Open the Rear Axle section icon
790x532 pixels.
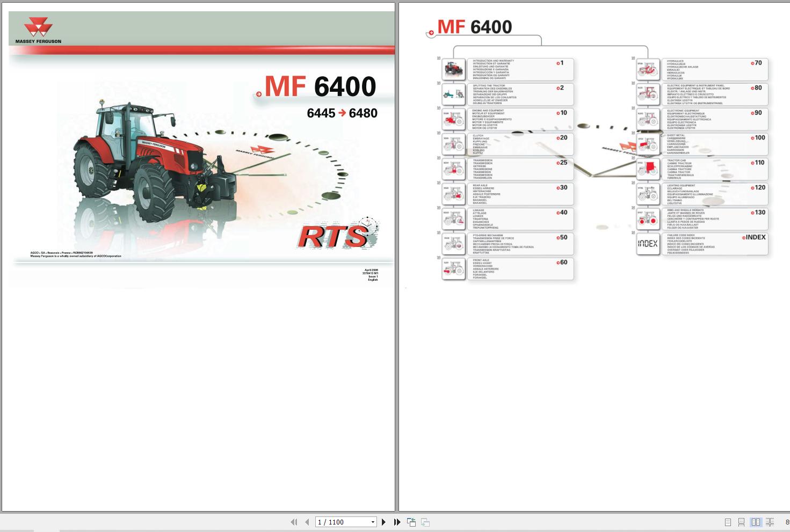454,194
